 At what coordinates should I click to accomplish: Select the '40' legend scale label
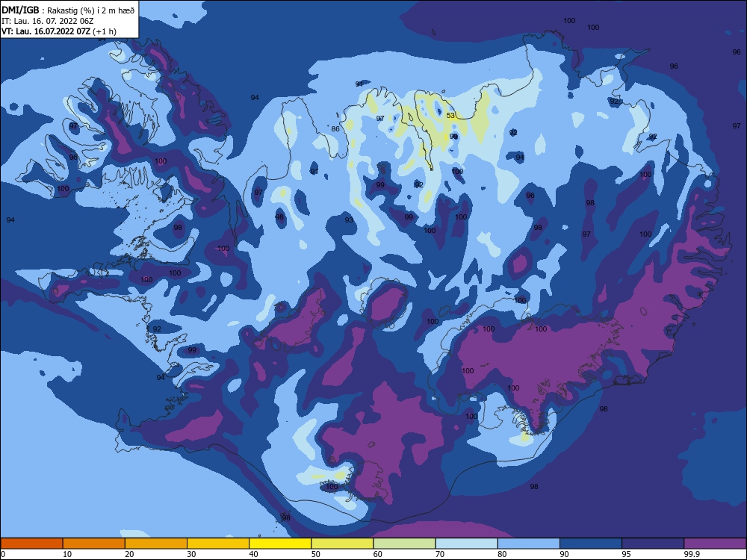(x=253, y=554)
